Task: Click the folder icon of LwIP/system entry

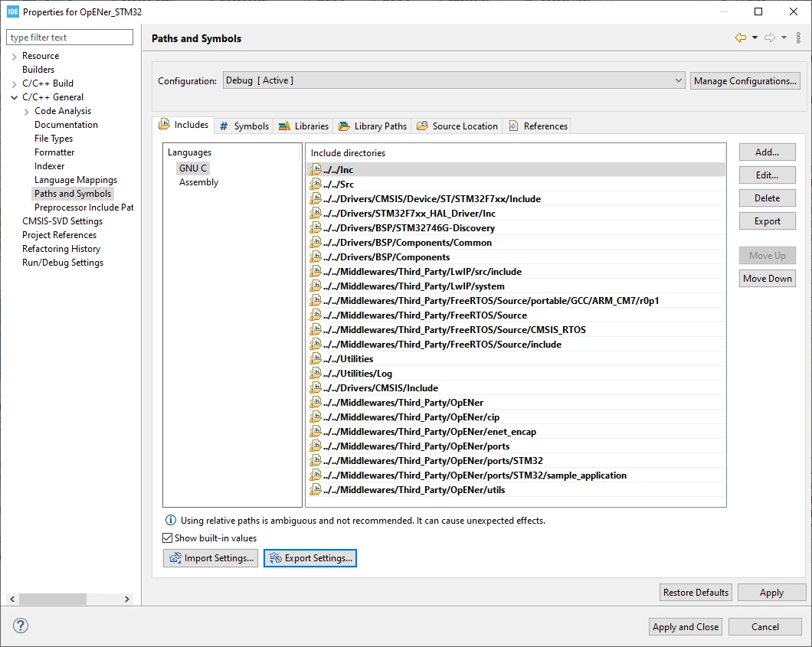Action: pyautogui.click(x=316, y=286)
